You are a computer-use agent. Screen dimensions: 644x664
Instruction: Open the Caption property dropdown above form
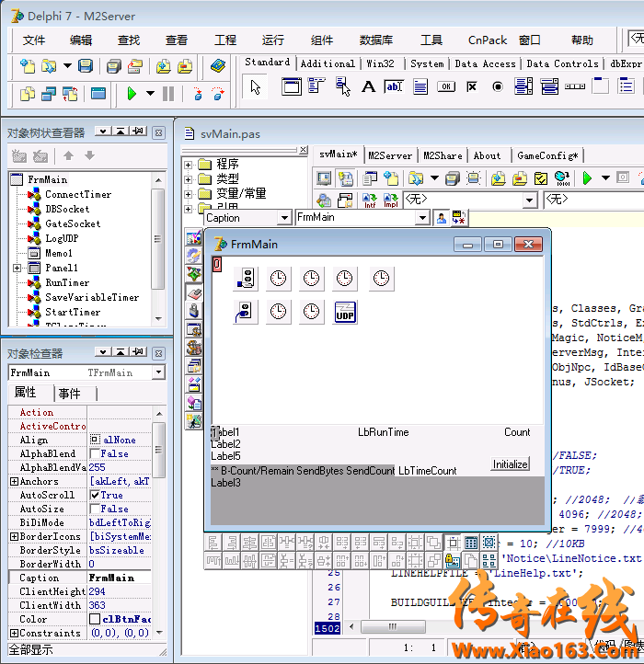284,218
